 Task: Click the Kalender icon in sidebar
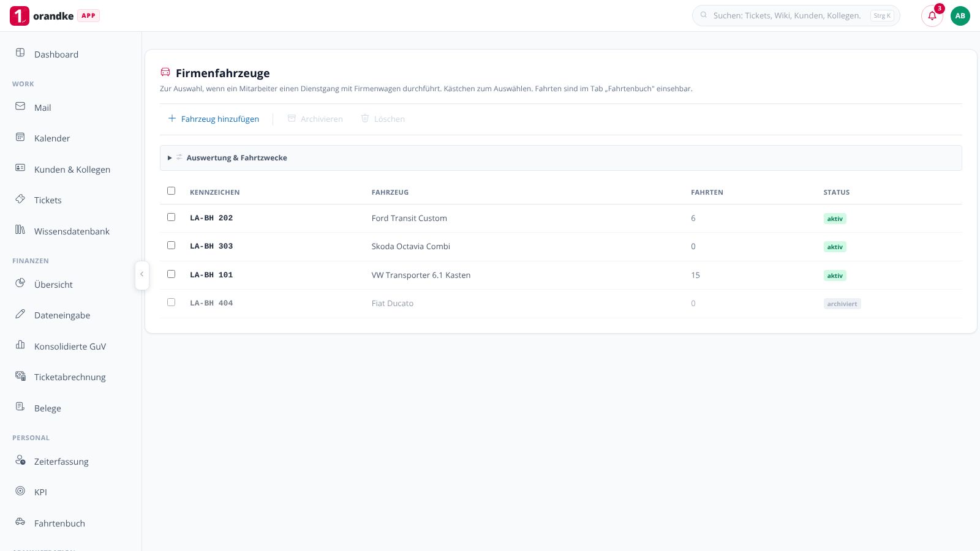coord(20,137)
